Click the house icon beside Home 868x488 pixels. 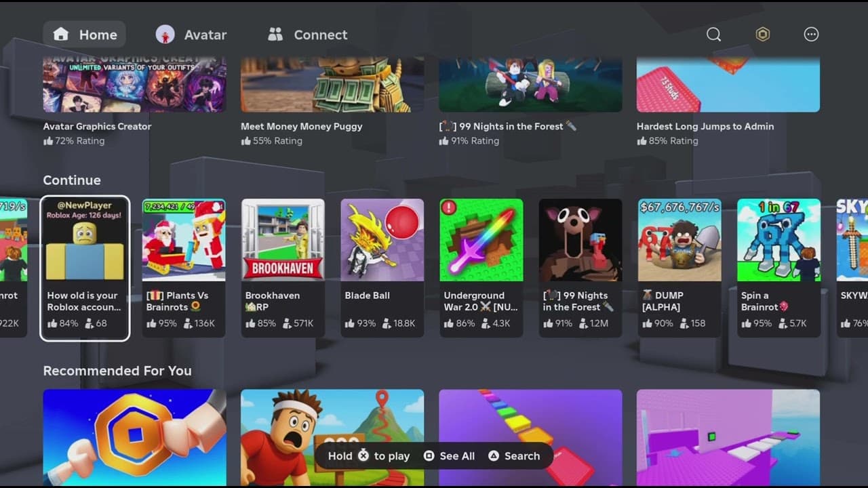(61, 35)
